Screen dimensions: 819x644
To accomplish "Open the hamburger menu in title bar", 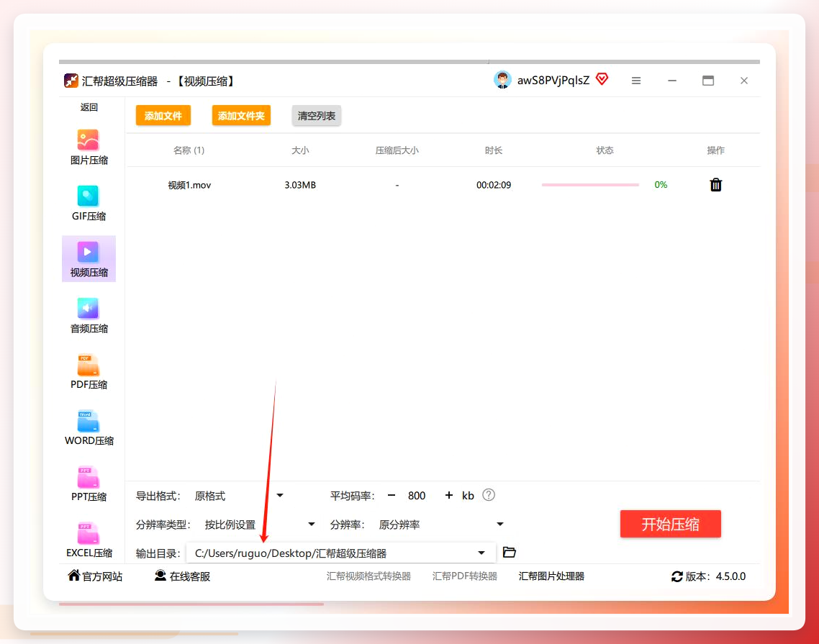I will (636, 81).
